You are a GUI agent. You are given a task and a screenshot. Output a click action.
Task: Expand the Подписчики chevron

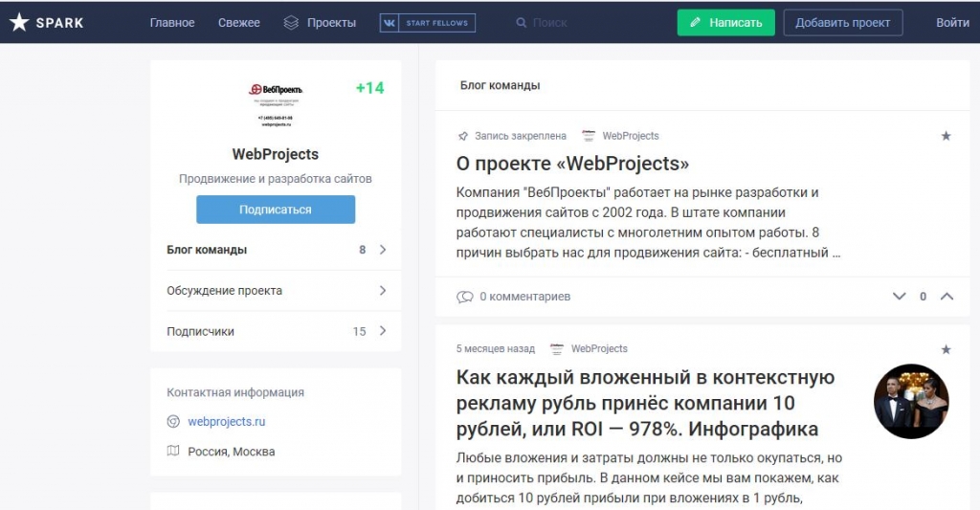click(x=383, y=331)
